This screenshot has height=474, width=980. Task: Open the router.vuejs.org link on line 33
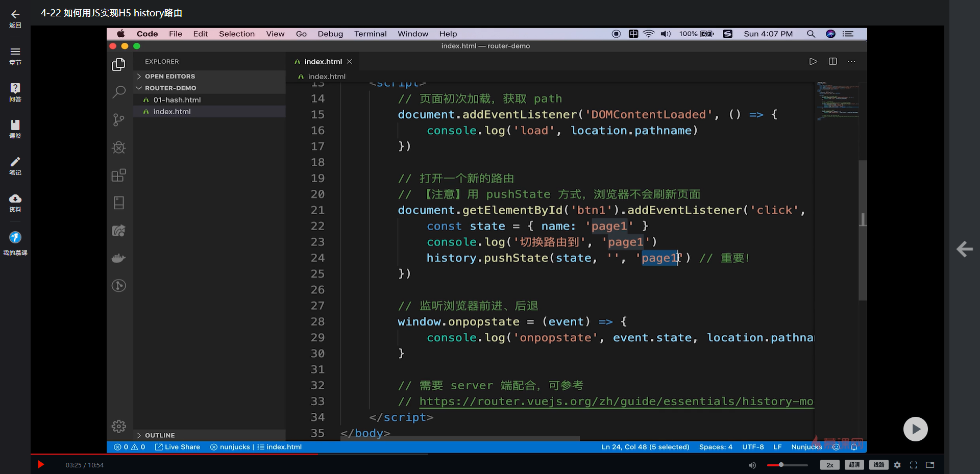pyautogui.click(x=616, y=402)
